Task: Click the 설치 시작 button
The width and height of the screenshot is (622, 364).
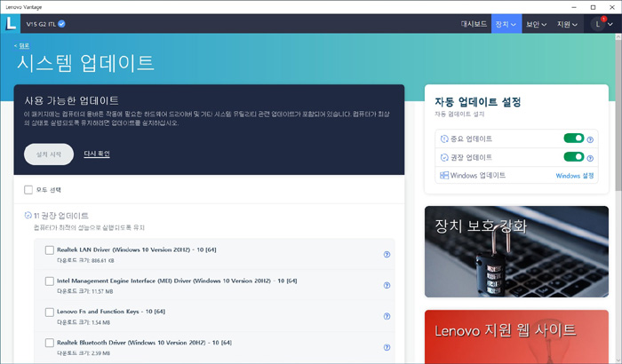Action: click(x=49, y=154)
